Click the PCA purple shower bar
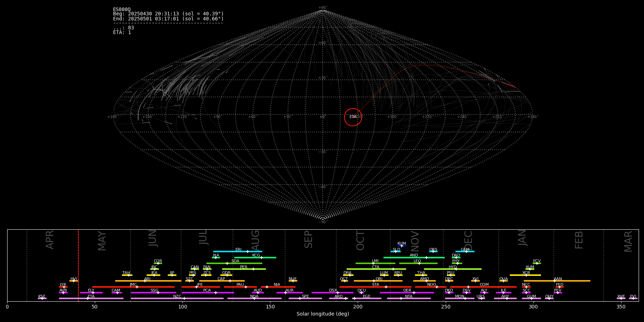 pos(208,293)
